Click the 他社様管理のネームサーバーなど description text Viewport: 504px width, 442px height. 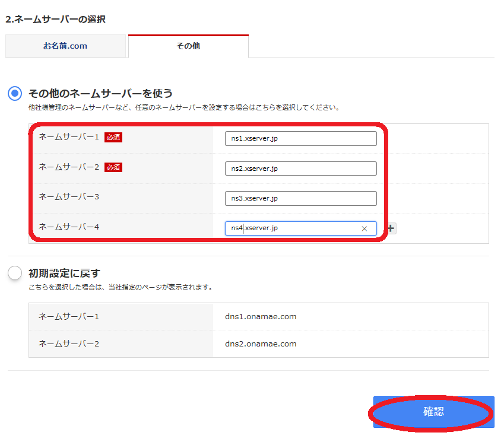point(184,107)
